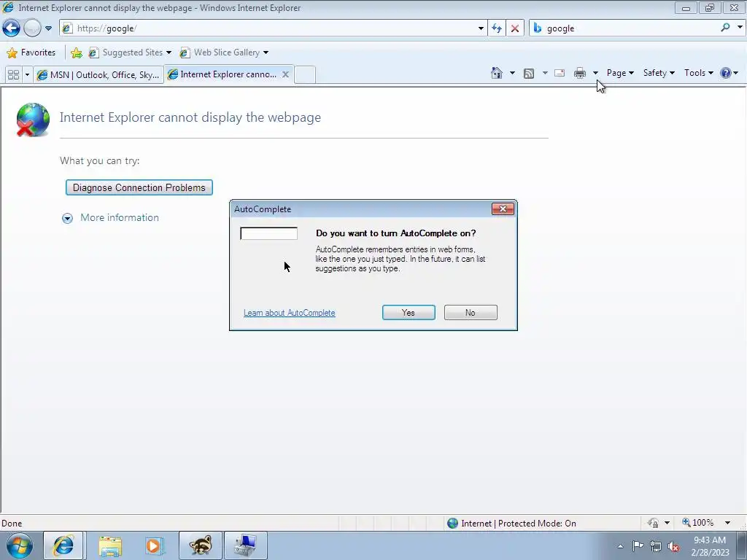Open the search provider dropdown arrow
Screen dimensions: 747x560
(x=740, y=28)
